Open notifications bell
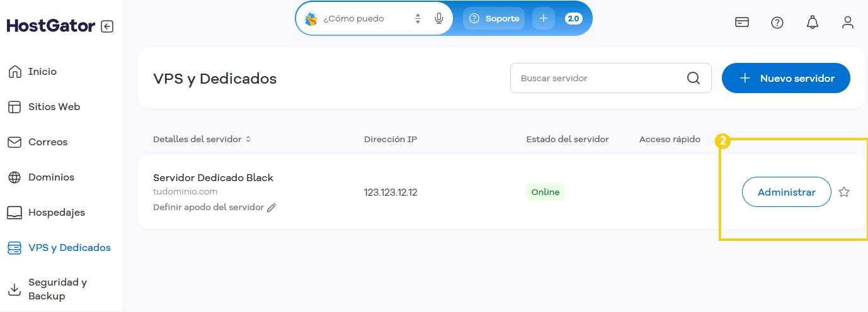Image resolution: width=868 pixels, height=312 pixels. (x=813, y=23)
